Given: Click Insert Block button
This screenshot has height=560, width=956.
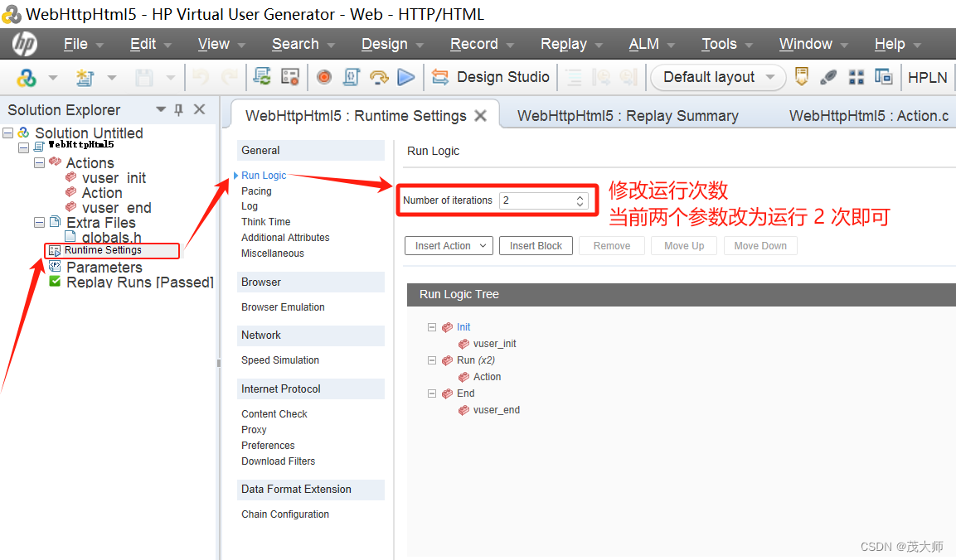Looking at the screenshot, I should pyautogui.click(x=536, y=245).
